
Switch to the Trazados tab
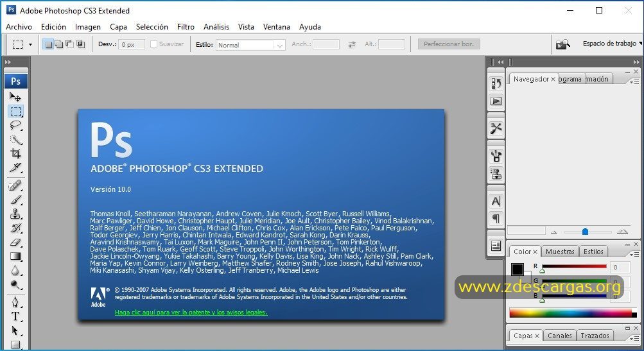(595, 336)
